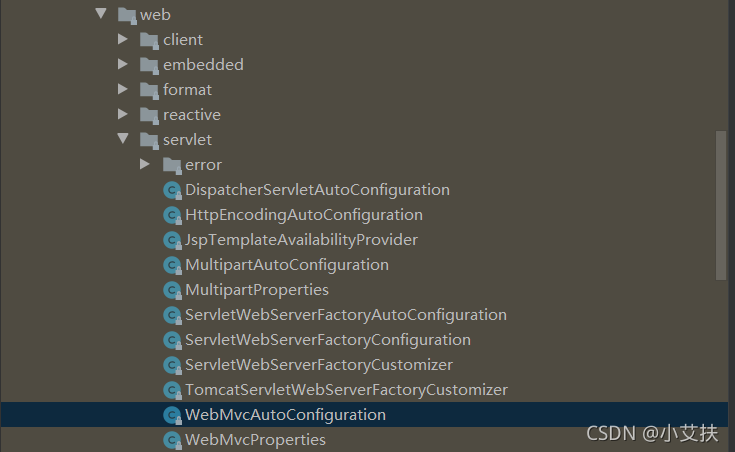Screen dimensions: 735x452
Task: Select ServletWebServerFactoryCustomizer class name
Action: point(319,365)
